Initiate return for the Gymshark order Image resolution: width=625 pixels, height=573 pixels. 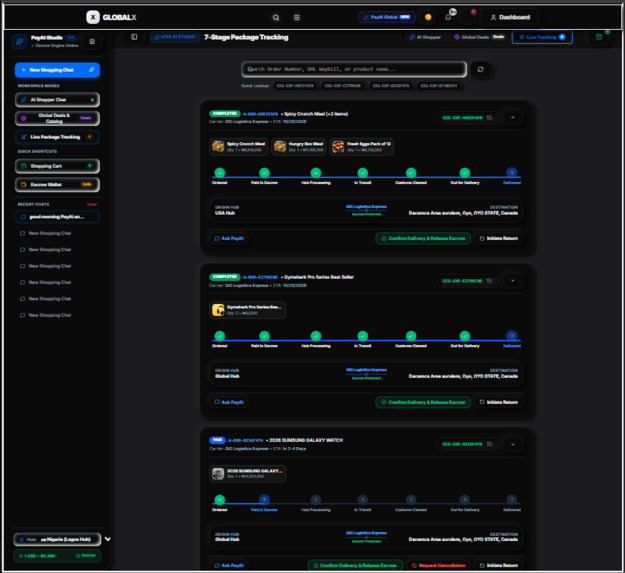(499, 402)
